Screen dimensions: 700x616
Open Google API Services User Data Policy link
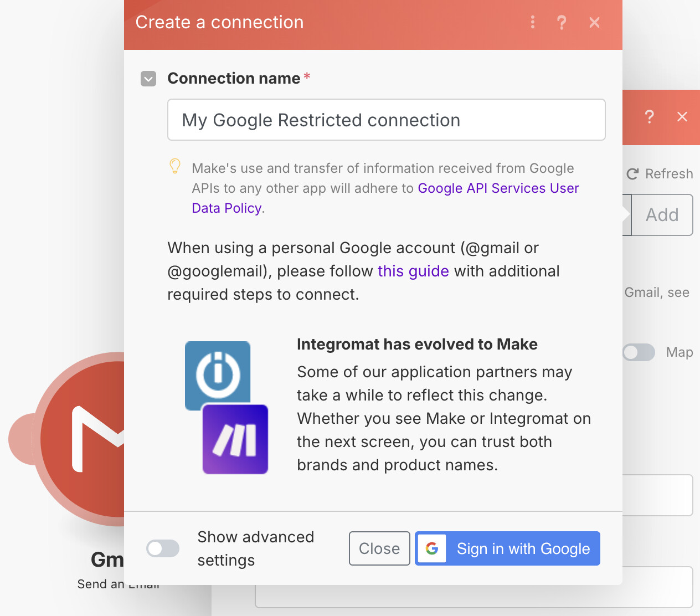(385, 198)
